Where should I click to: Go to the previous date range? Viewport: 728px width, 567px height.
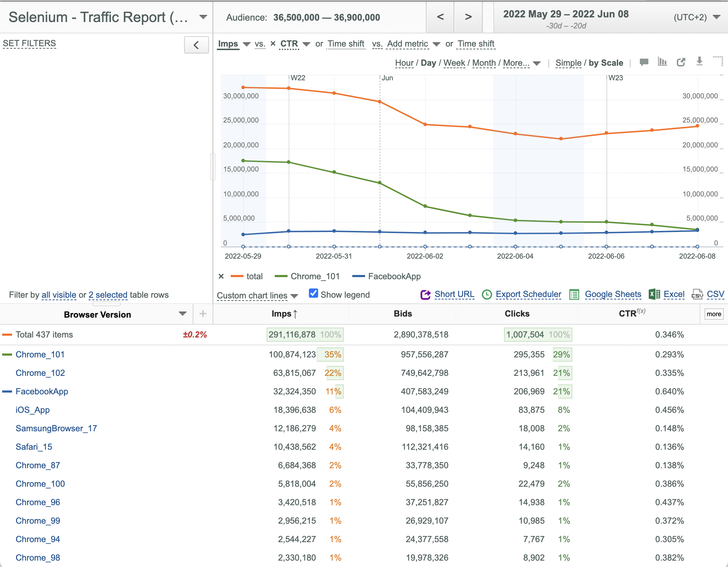pyautogui.click(x=440, y=17)
